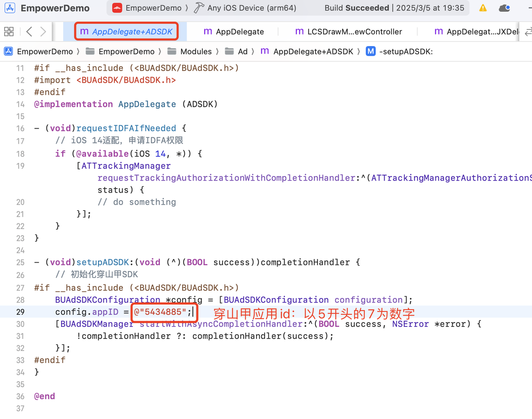Click line number 29 in the gutter
This screenshot has height=419, width=532.
pyautogui.click(x=20, y=312)
